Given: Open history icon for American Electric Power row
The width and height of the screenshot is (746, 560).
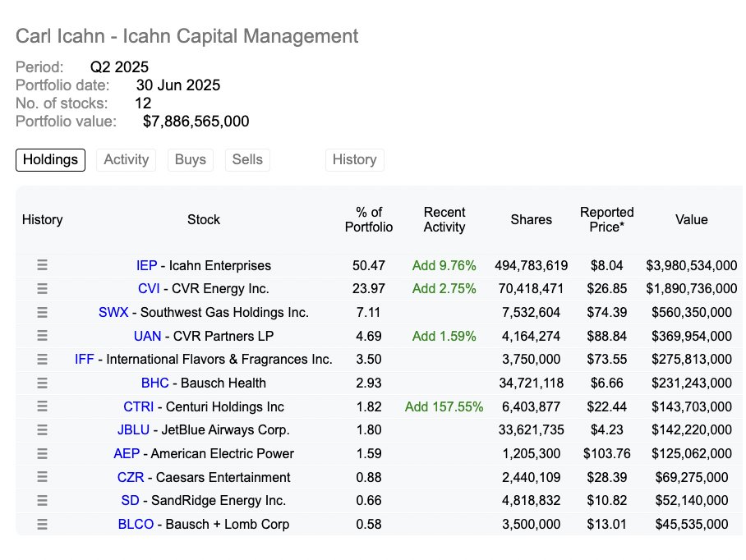Looking at the screenshot, I should 43,453.
